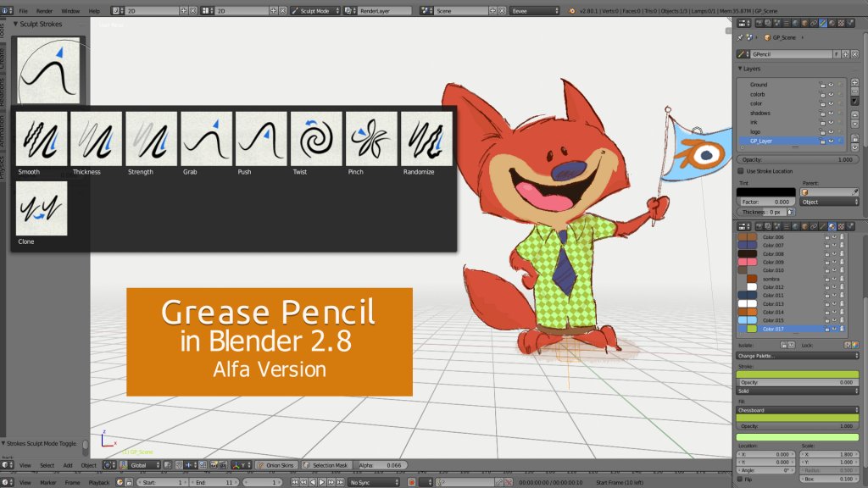The height and width of the screenshot is (488, 868).
Task: Toggle visibility of the Ground layer
Action: click(x=831, y=85)
